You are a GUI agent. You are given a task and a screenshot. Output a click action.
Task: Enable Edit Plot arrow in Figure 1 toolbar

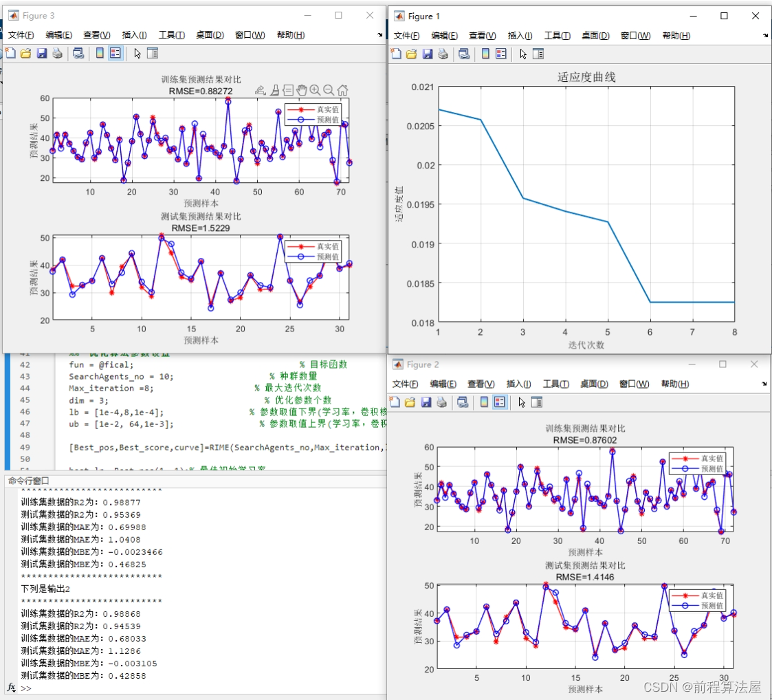tap(523, 54)
